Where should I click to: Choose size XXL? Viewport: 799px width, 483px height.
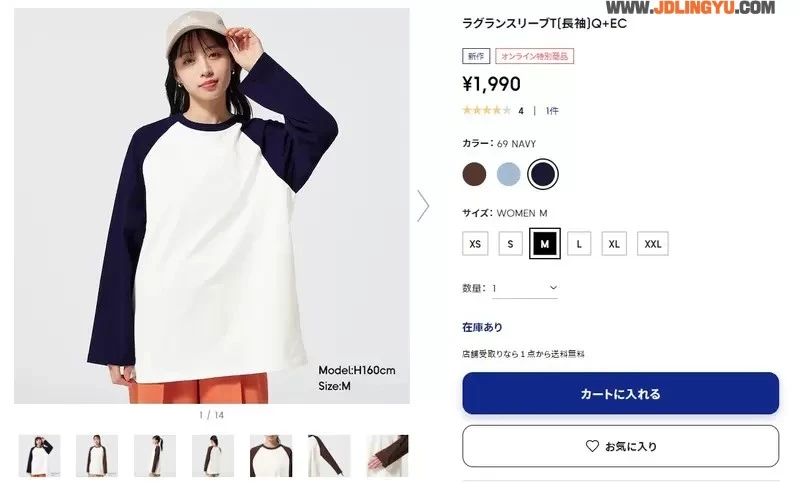652,244
